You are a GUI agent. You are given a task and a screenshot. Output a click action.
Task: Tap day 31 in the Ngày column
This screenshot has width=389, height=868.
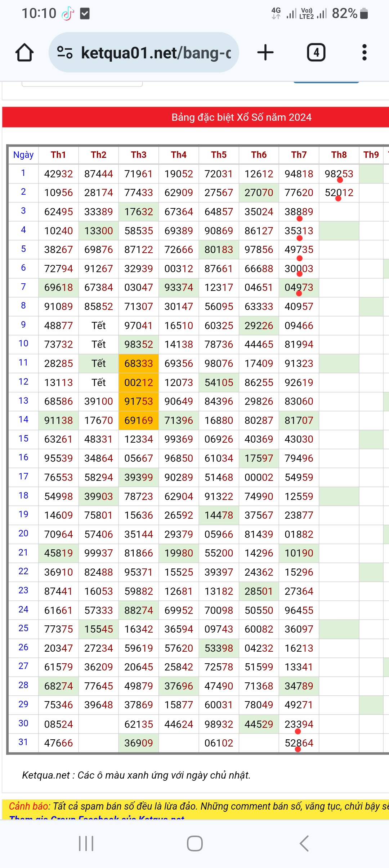pyautogui.click(x=23, y=742)
